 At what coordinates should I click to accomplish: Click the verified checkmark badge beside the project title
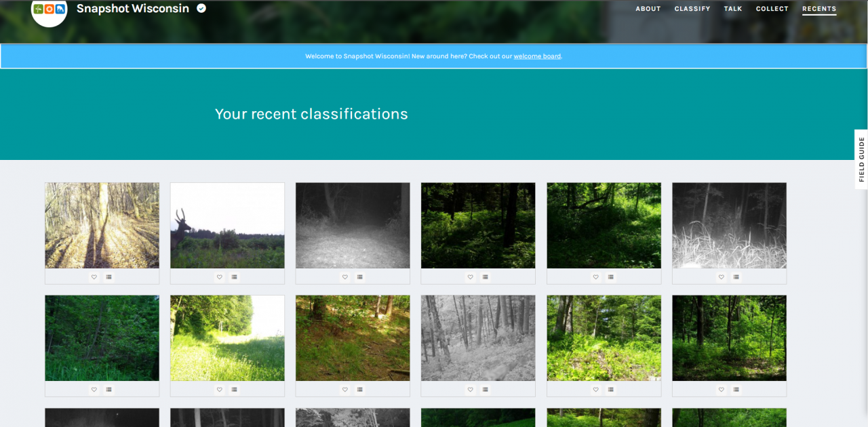click(201, 8)
